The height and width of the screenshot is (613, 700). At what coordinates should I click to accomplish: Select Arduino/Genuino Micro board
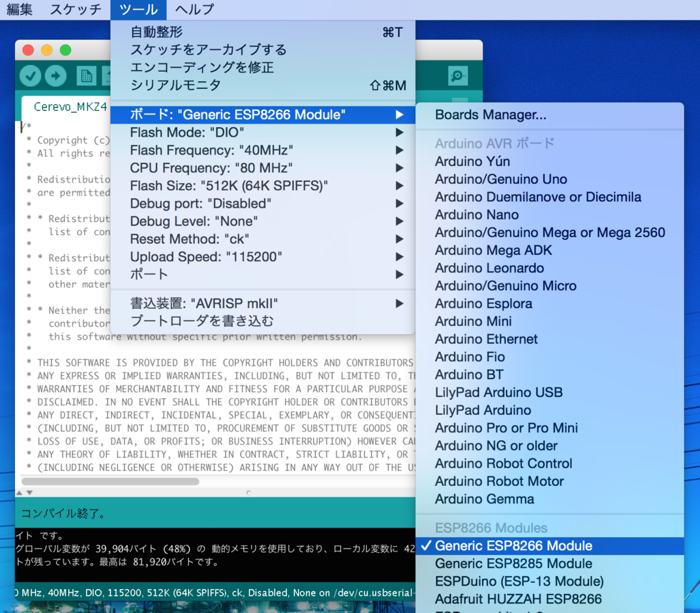550,286
